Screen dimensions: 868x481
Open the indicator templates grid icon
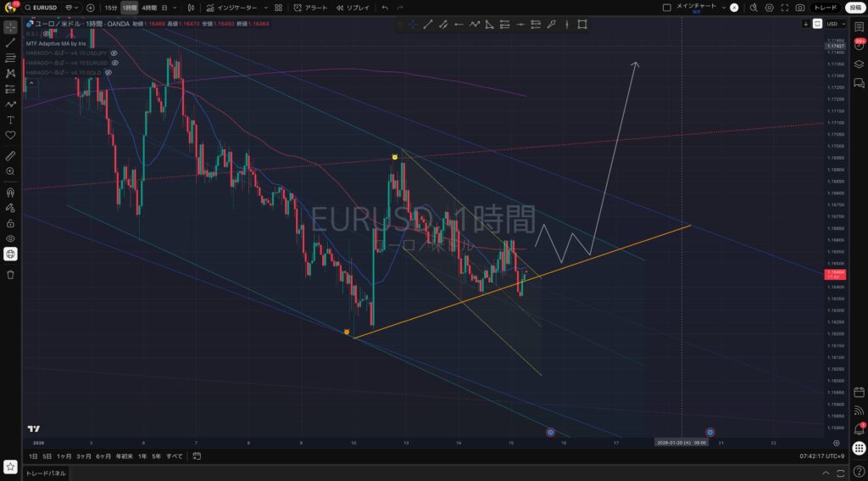click(278, 8)
